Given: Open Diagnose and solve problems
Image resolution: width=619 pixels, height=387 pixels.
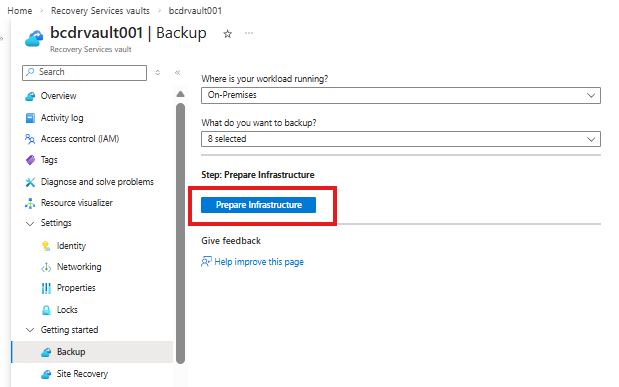Looking at the screenshot, I should [x=97, y=182].
